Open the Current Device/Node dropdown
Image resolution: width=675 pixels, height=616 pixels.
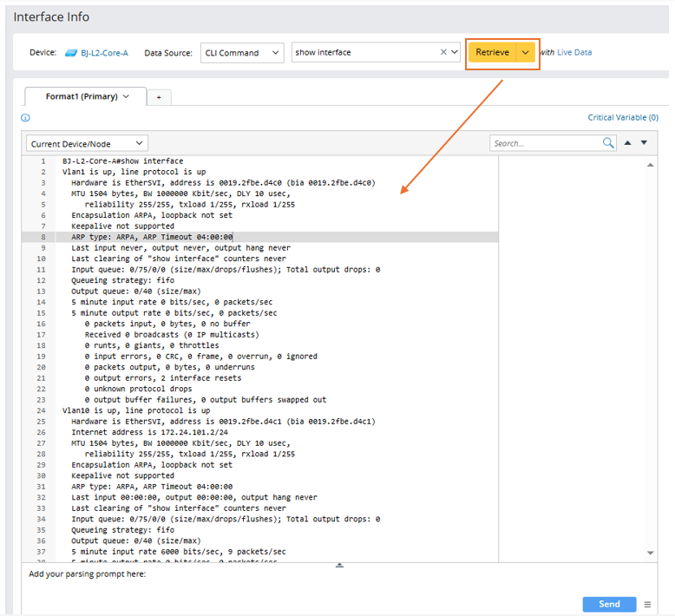pos(87,143)
